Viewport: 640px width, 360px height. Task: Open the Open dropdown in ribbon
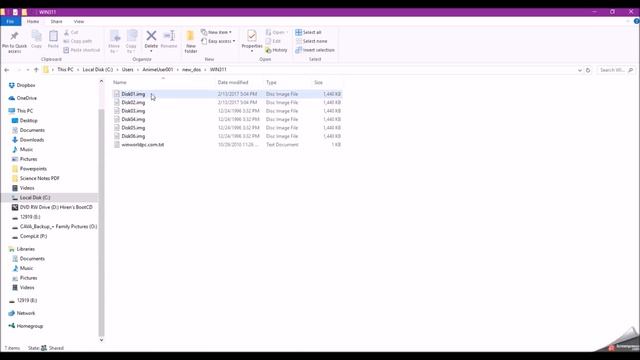coord(277,32)
